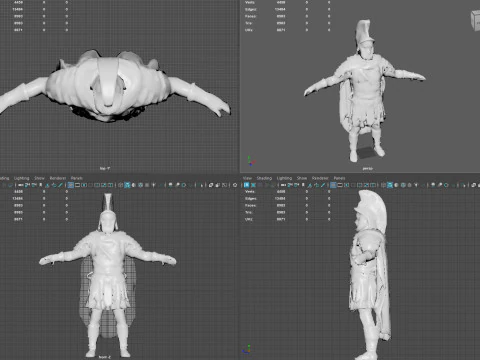Toggle Grid display in side view panel
The image size is (480, 360).
pyautogui.click(x=333, y=185)
